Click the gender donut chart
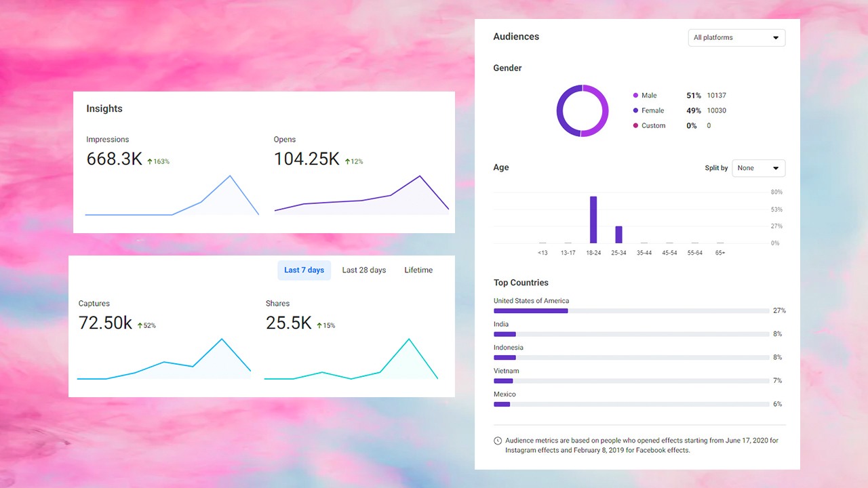This screenshot has width=868, height=488. pos(582,111)
